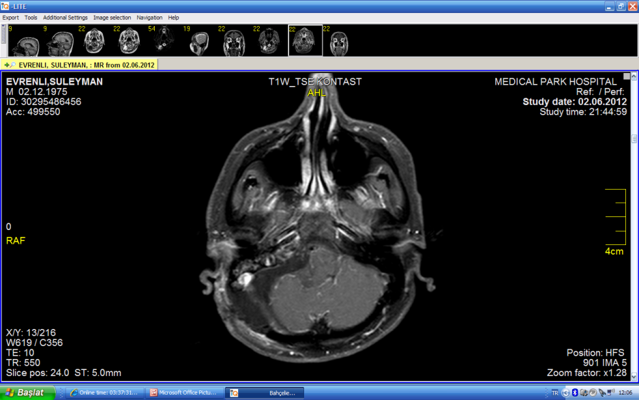Open the Image selection menu
This screenshot has height=400, width=639.
coord(112,18)
